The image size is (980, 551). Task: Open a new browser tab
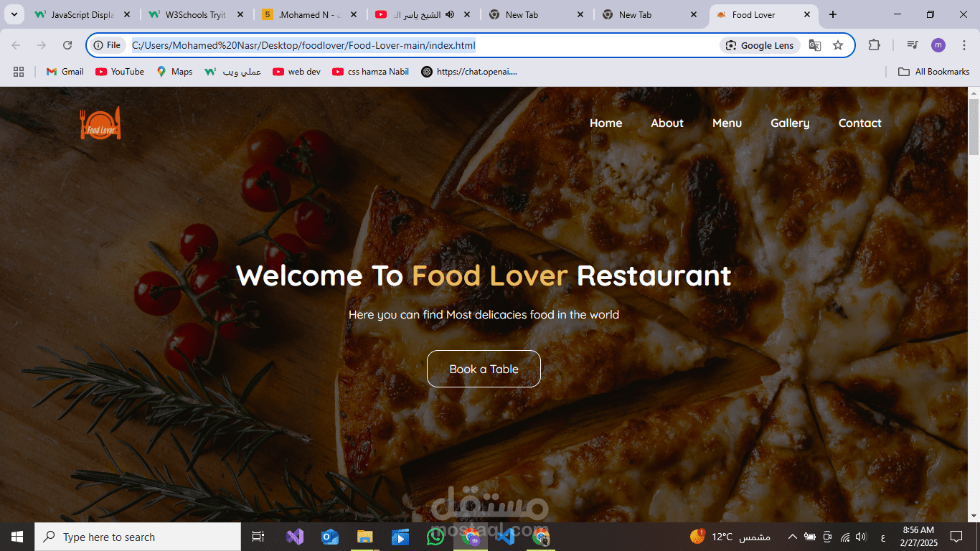[832, 14]
